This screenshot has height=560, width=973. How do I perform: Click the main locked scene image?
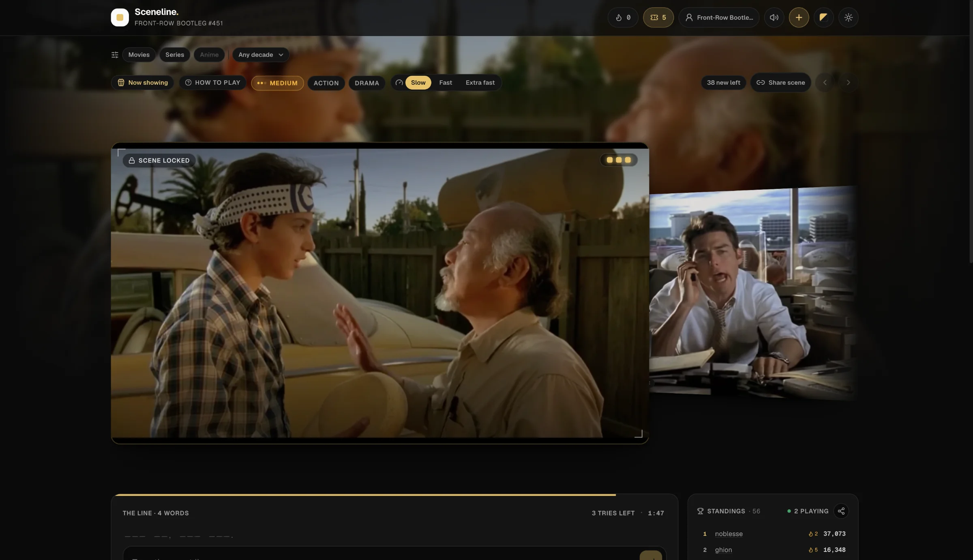(380, 293)
